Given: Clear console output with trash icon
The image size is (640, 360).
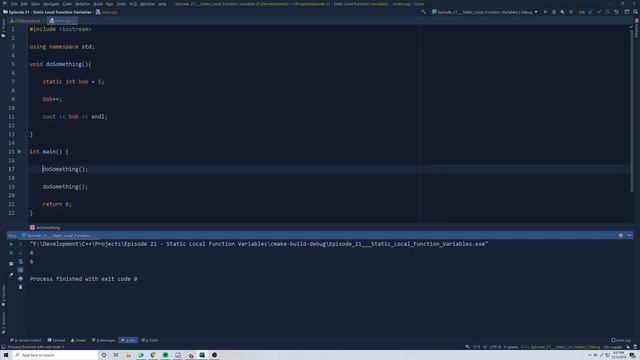Looking at the screenshot, I should (20, 287).
